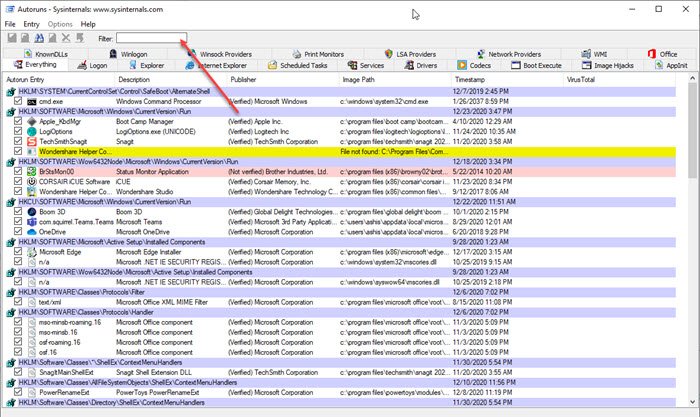
Task: Click the LogiOptions teal icon
Action: click(31, 132)
